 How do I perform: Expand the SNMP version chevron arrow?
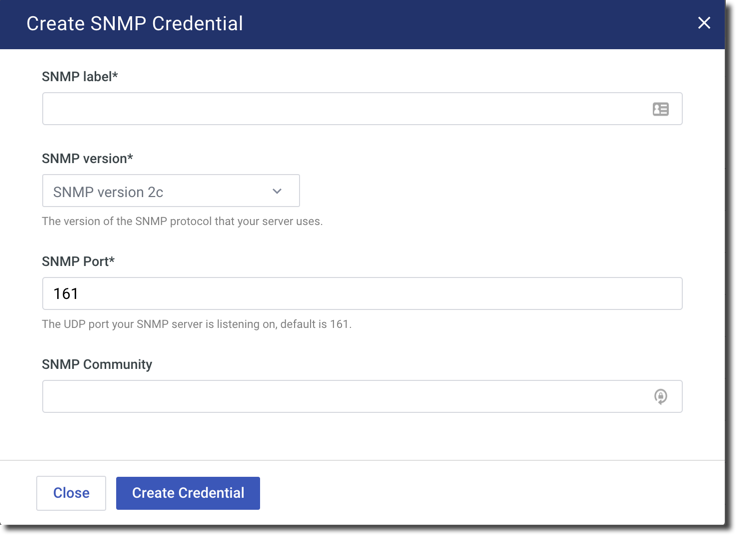pyautogui.click(x=277, y=191)
